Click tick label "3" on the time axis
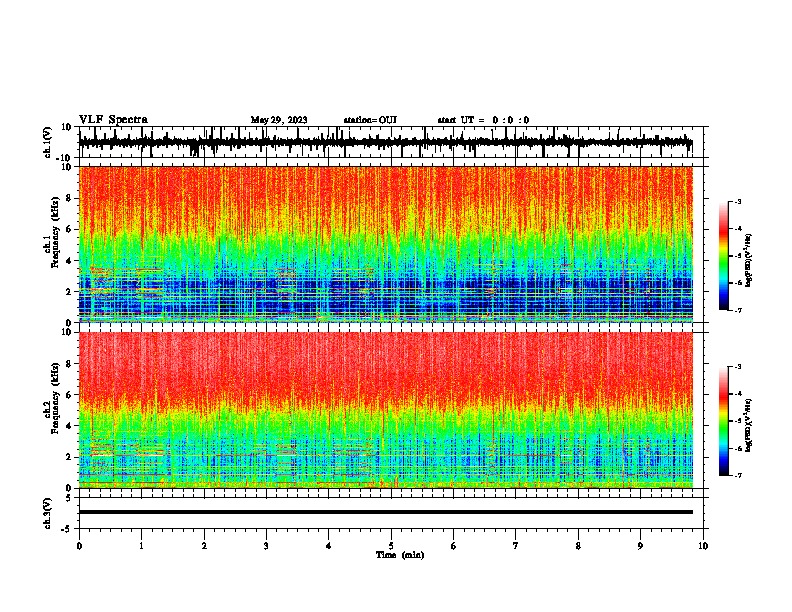Screen dimensions: 792x612 point(266,546)
